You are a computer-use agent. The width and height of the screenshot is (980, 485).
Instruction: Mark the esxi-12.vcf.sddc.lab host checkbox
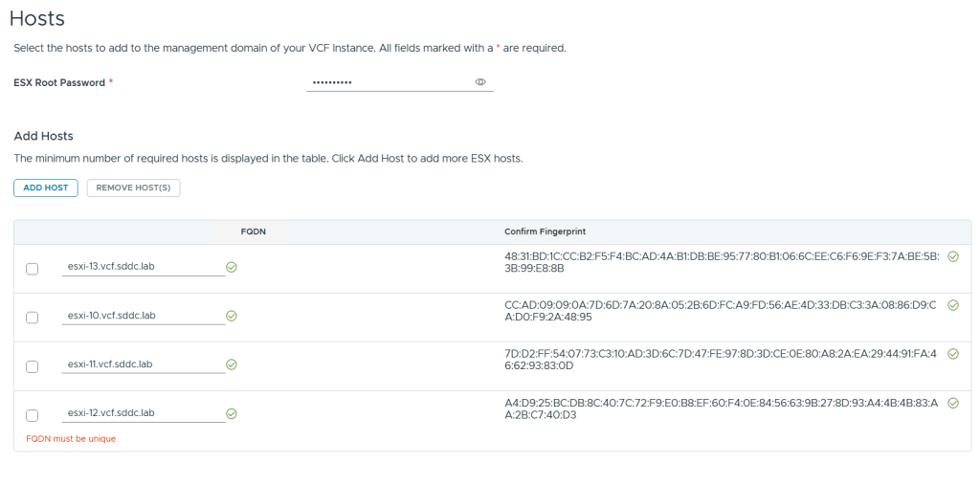pyautogui.click(x=33, y=415)
